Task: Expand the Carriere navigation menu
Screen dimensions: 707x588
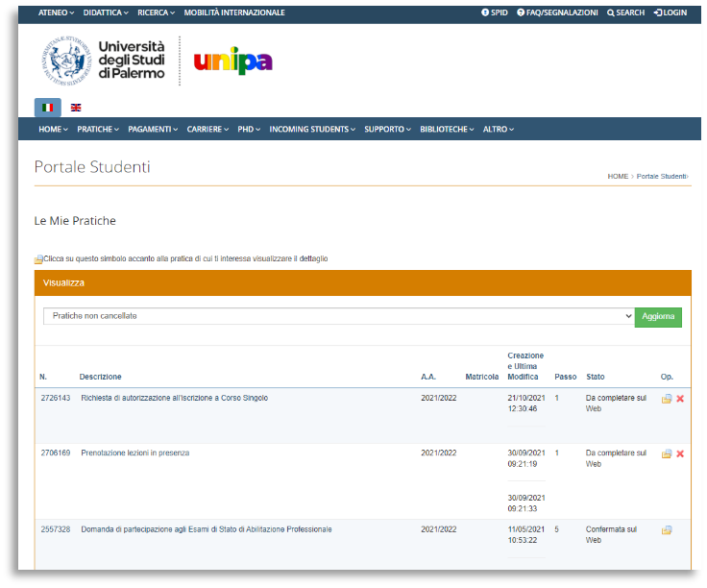Action: tap(207, 130)
